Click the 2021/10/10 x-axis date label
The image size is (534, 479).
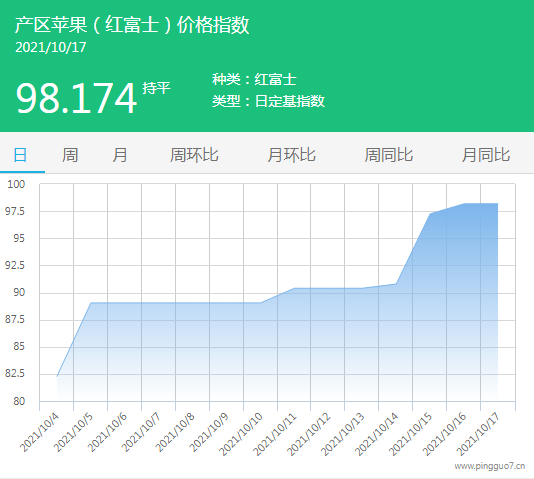coord(241,434)
